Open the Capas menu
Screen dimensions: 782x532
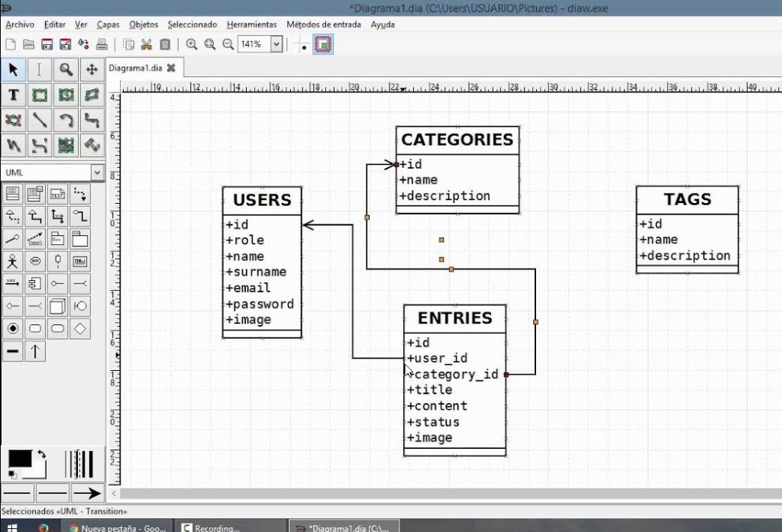108,24
